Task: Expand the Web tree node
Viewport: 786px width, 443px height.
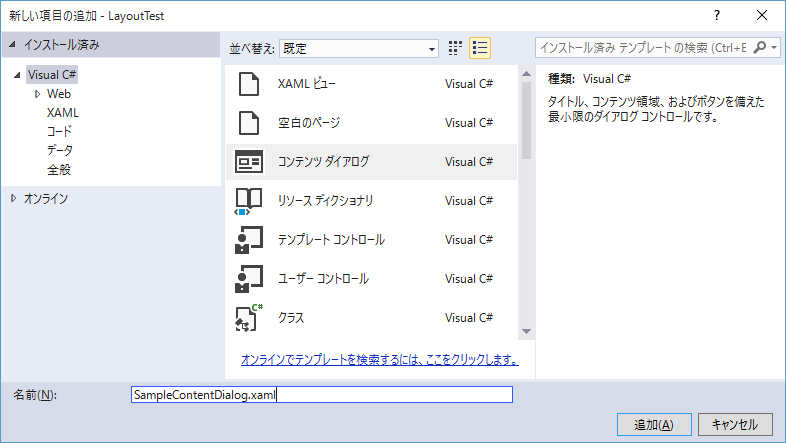Action: 38,94
